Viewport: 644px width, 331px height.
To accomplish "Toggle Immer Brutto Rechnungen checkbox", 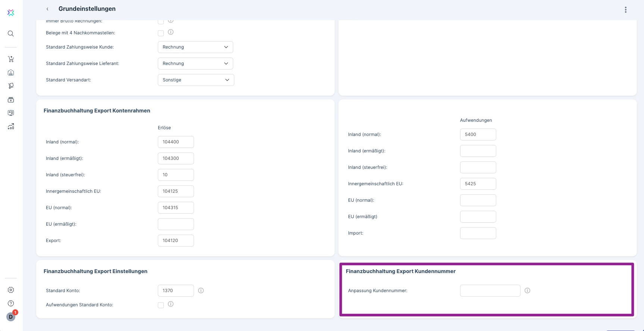I will pos(161,22).
